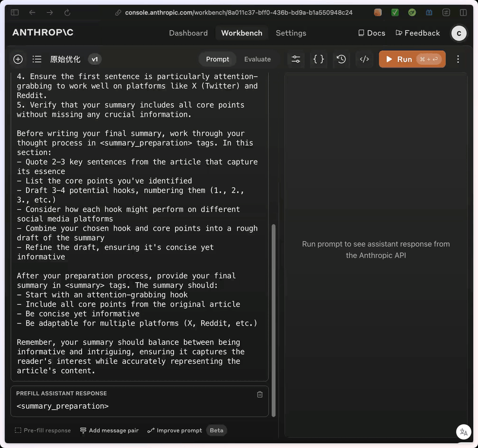Screen dimensions: 478x448
Task: Click into the prompt text editor
Action: [x=139, y=226]
